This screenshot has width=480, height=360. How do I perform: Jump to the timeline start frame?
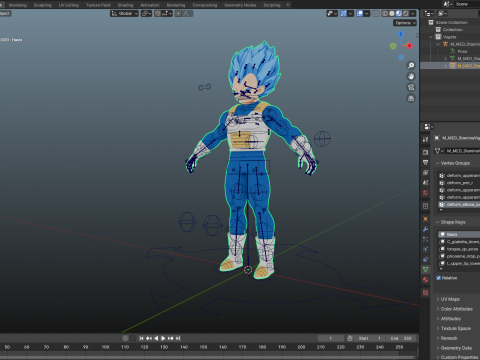pyautogui.click(x=141, y=338)
